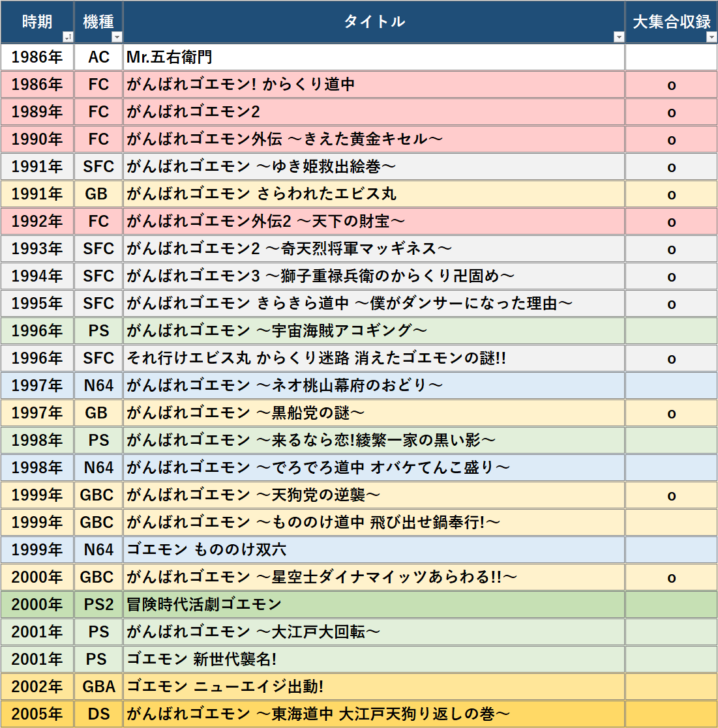Select the o mark in 天狗党の逆襲 row
Image resolution: width=718 pixels, height=728 pixels.
point(672,495)
